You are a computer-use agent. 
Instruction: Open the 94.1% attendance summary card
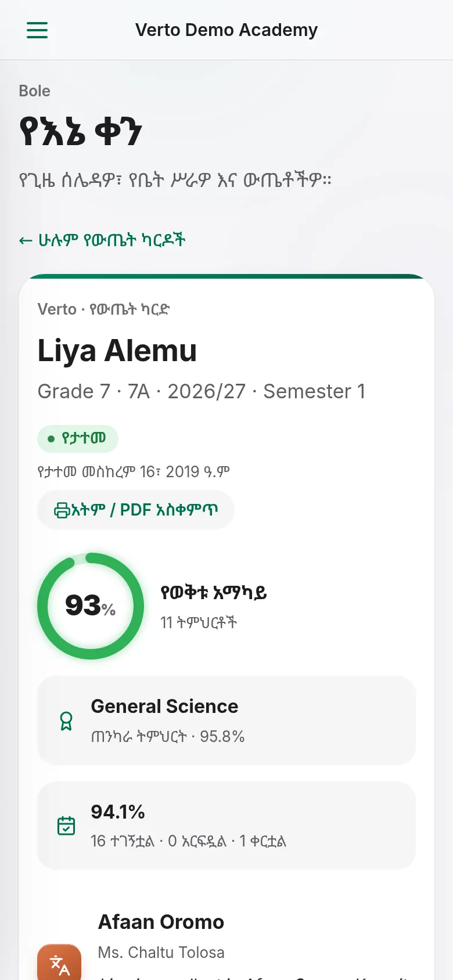click(x=227, y=826)
